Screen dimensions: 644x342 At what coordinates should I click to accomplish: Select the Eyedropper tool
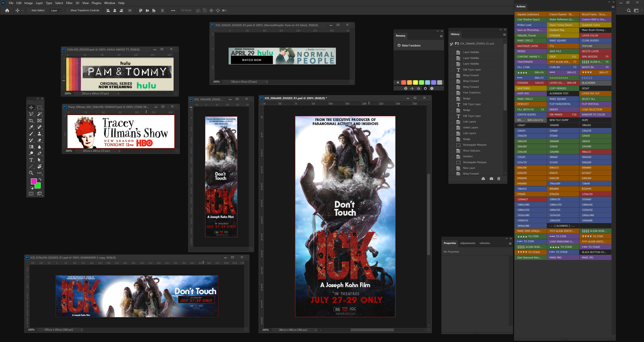(x=31, y=127)
